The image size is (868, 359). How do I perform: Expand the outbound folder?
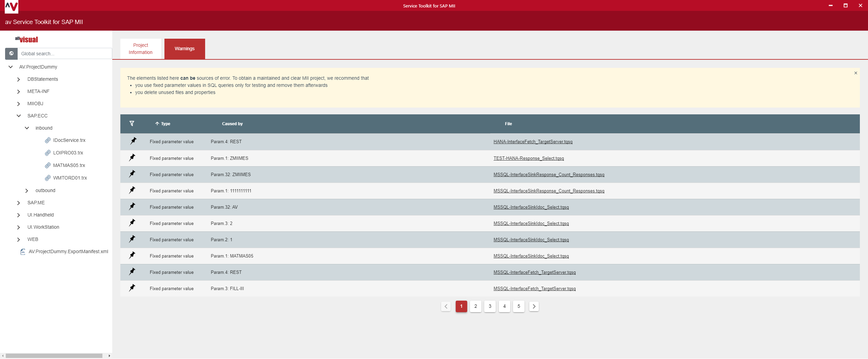point(27,191)
